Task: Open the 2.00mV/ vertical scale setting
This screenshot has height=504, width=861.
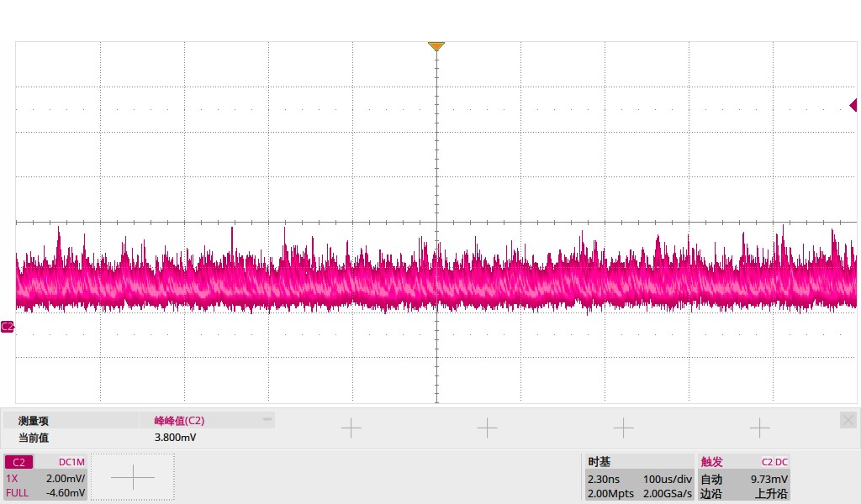Action: pos(66,477)
